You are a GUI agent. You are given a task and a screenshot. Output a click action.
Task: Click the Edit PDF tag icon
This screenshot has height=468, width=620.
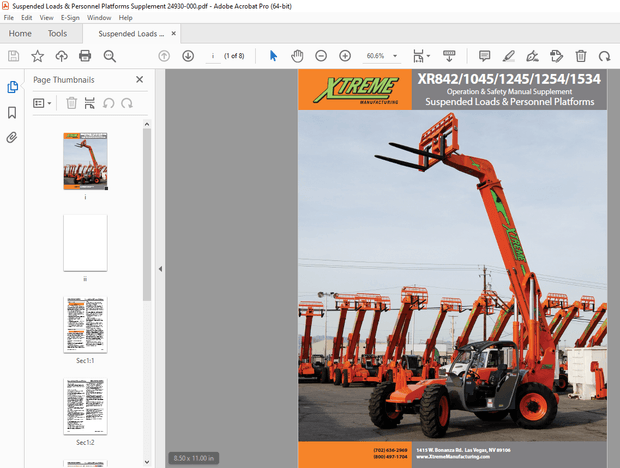[x=556, y=56]
